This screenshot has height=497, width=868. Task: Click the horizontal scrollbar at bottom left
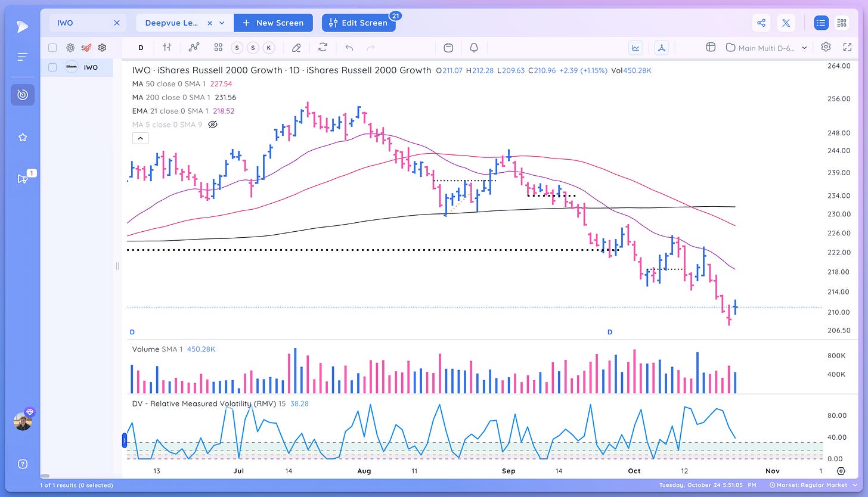45,476
